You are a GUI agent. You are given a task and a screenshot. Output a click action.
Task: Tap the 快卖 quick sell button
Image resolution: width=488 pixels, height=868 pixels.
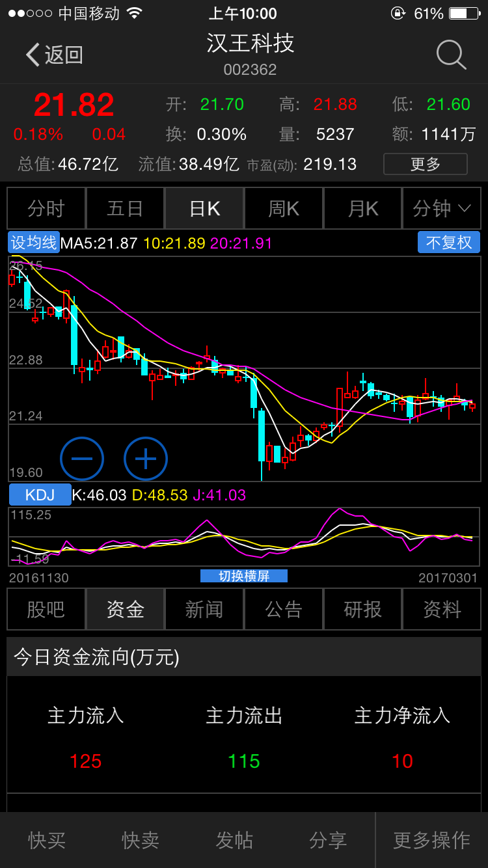point(141,840)
